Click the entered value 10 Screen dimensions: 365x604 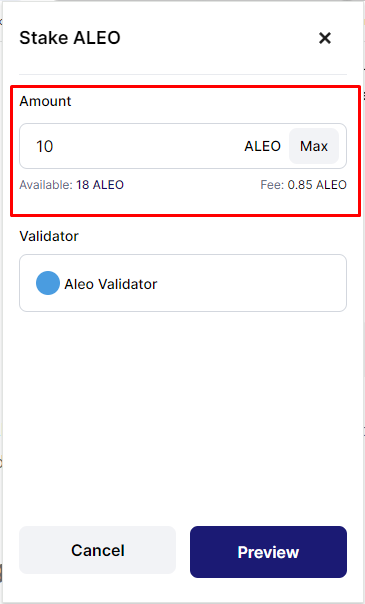(45, 146)
